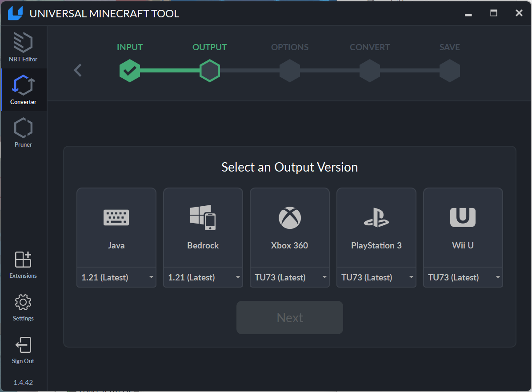Expand the Bedrock 1.21 (Latest) version dropdown
This screenshot has width=532, height=392.
coord(203,277)
